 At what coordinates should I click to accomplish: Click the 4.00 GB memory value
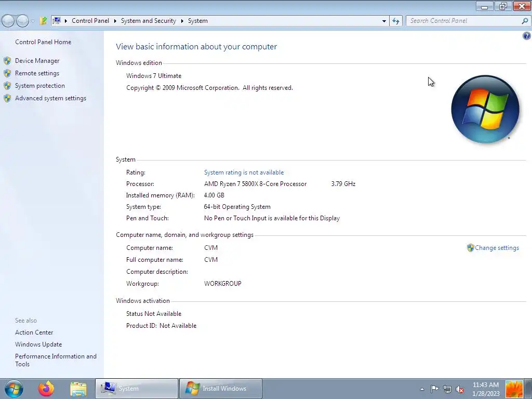[214, 195]
